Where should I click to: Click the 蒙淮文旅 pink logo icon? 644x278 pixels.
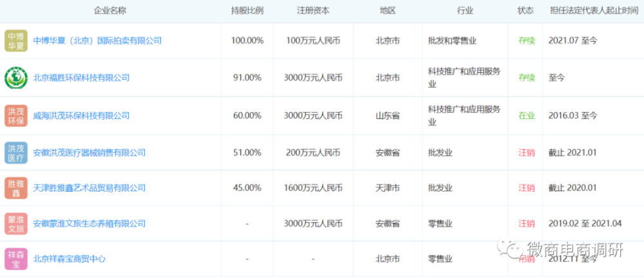[x=16, y=224]
